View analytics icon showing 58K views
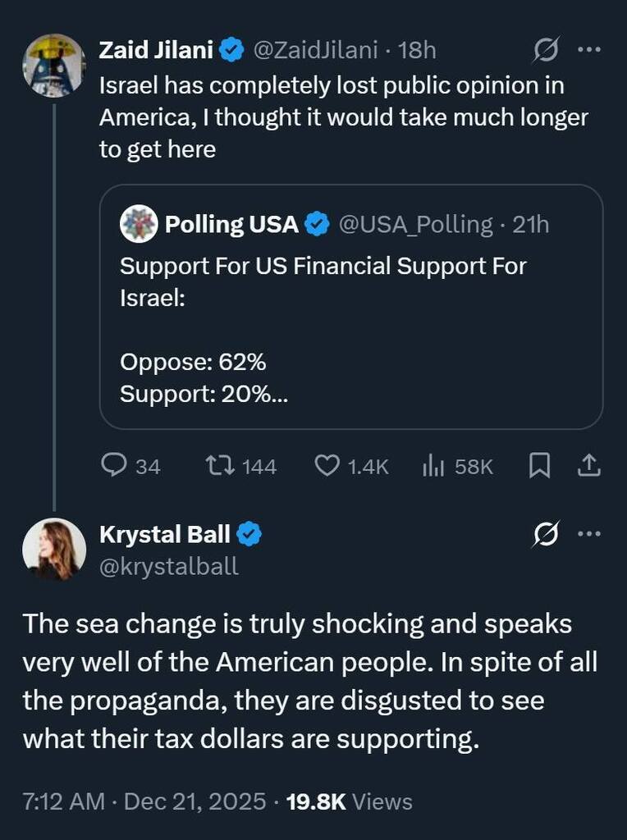 432,466
